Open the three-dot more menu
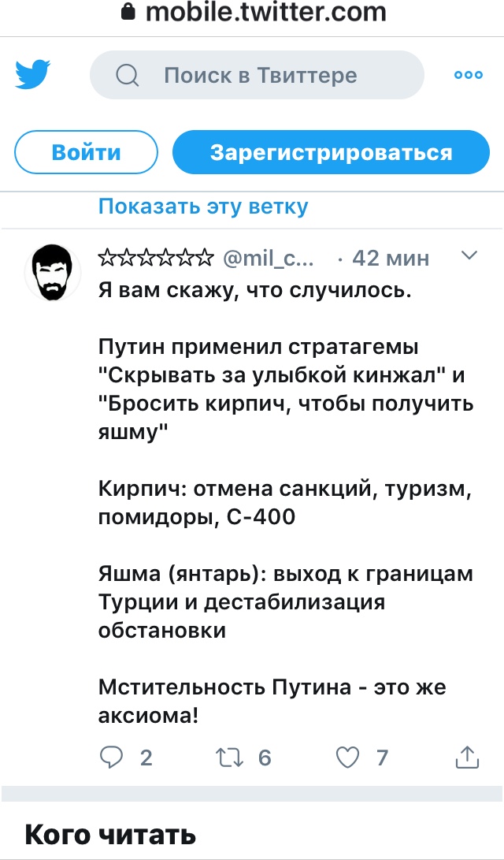 (469, 75)
